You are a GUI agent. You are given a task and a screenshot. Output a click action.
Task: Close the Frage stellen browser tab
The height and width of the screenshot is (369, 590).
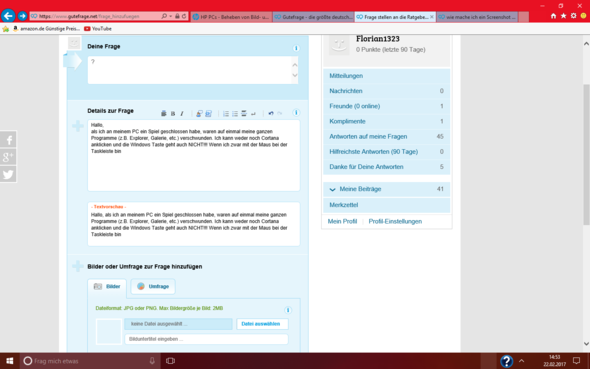click(432, 17)
